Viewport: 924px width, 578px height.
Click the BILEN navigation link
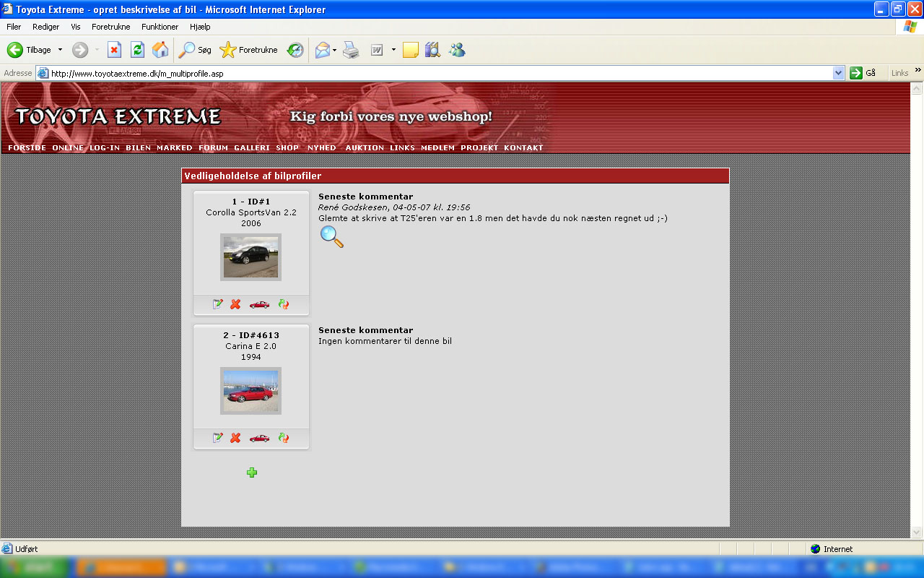(139, 148)
